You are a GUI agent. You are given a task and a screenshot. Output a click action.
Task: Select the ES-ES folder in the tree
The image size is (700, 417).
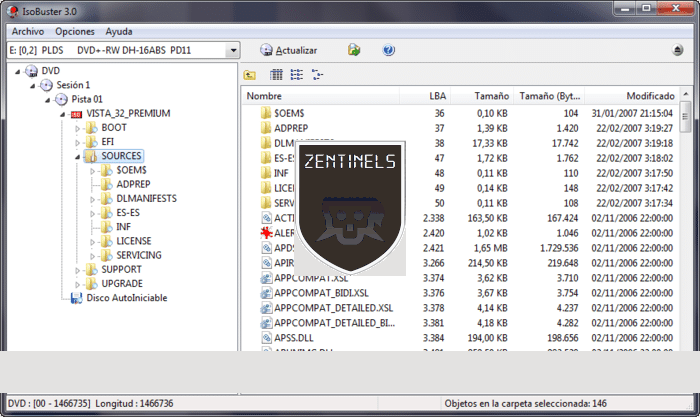pos(128,213)
